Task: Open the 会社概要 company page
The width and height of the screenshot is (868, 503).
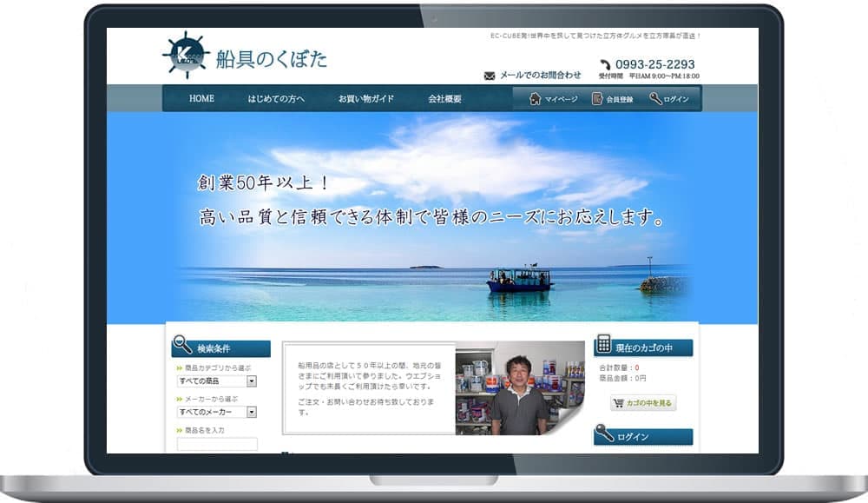Action: (x=444, y=98)
